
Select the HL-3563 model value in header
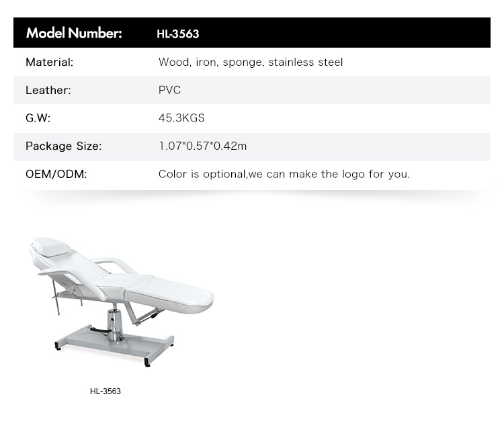(x=178, y=34)
